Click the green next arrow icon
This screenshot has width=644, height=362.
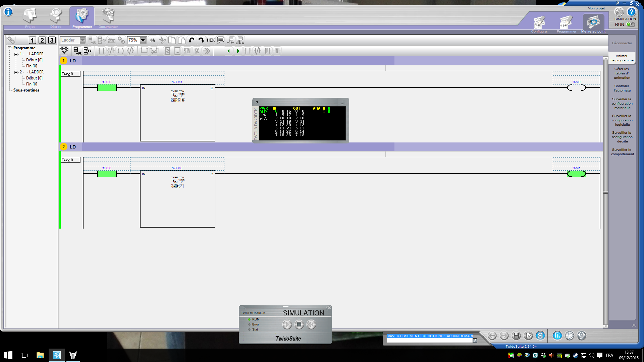(238, 51)
